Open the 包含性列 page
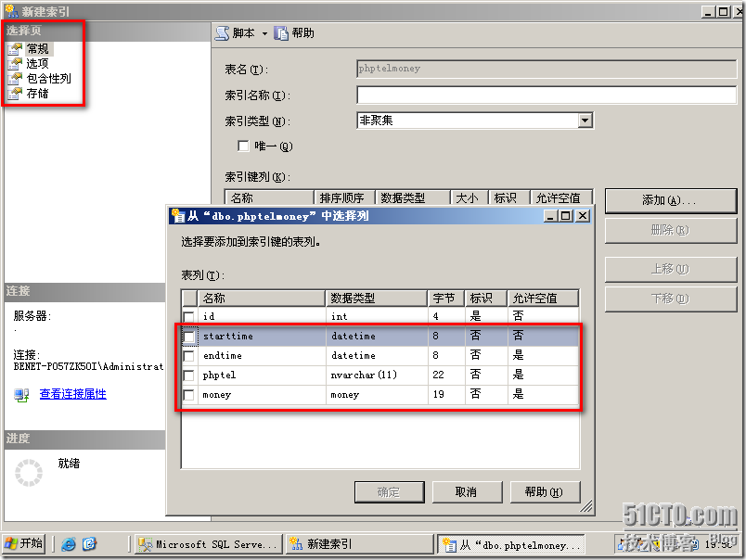Image resolution: width=746 pixels, height=560 pixels. (x=48, y=79)
